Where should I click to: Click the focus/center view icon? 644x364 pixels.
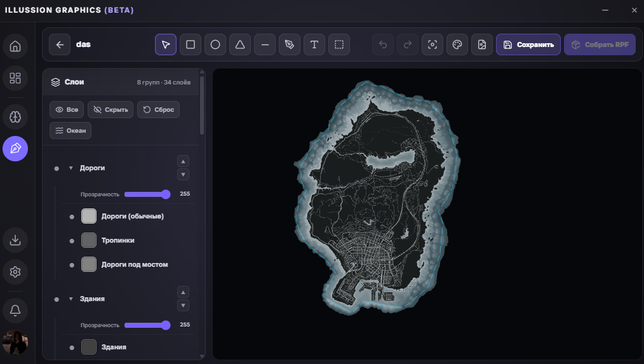pyautogui.click(x=433, y=44)
